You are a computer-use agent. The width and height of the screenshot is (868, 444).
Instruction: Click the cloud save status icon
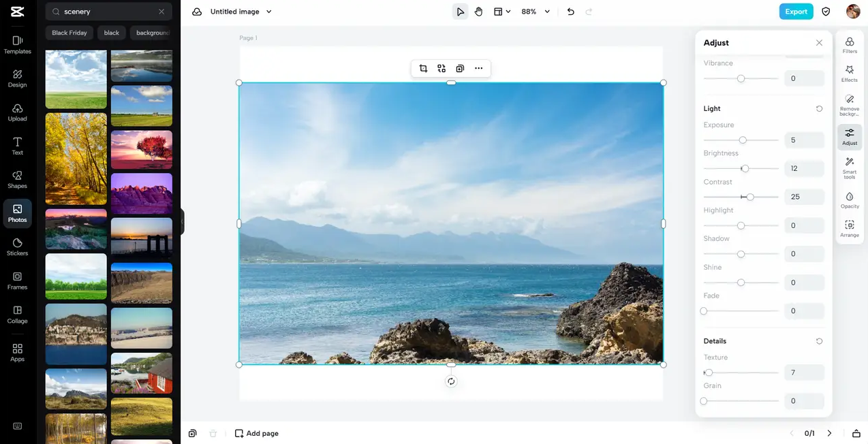tap(197, 12)
